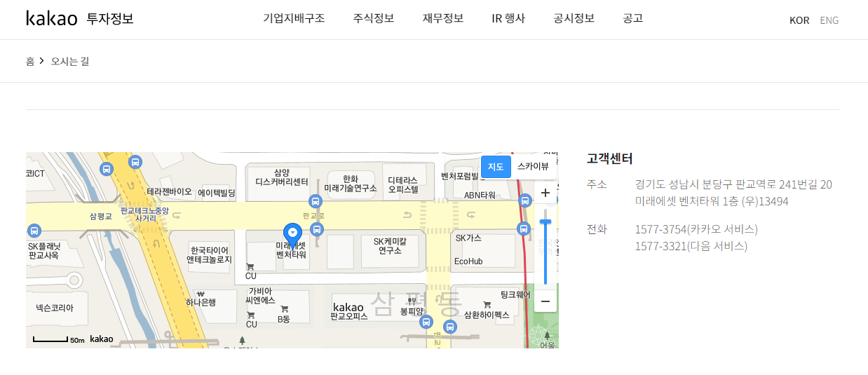Click bus stop icon below 봉피양

click(426, 322)
